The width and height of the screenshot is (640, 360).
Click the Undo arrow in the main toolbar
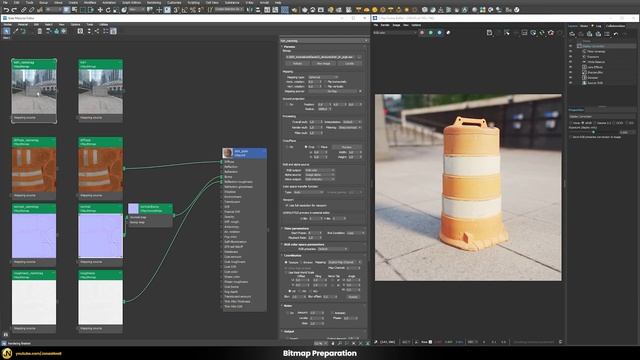pyautogui.click(x=7, y=10)
